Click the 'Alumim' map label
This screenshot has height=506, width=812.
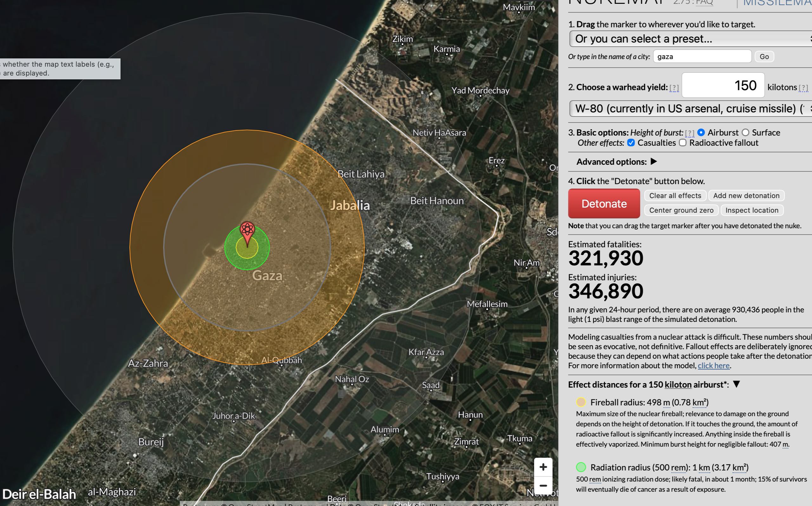(385, 429)
